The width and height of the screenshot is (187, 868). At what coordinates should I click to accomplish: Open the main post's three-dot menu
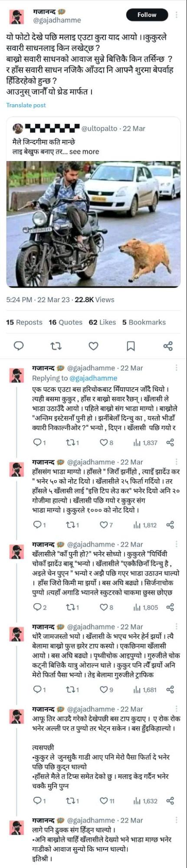pyautogui.click(x=176, y=15)
